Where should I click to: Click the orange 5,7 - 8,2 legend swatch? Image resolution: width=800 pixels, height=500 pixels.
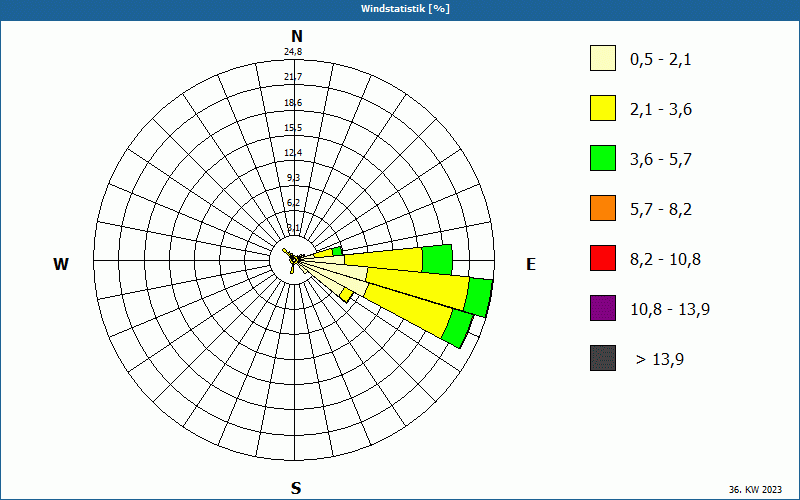click(x=603, y=208)
